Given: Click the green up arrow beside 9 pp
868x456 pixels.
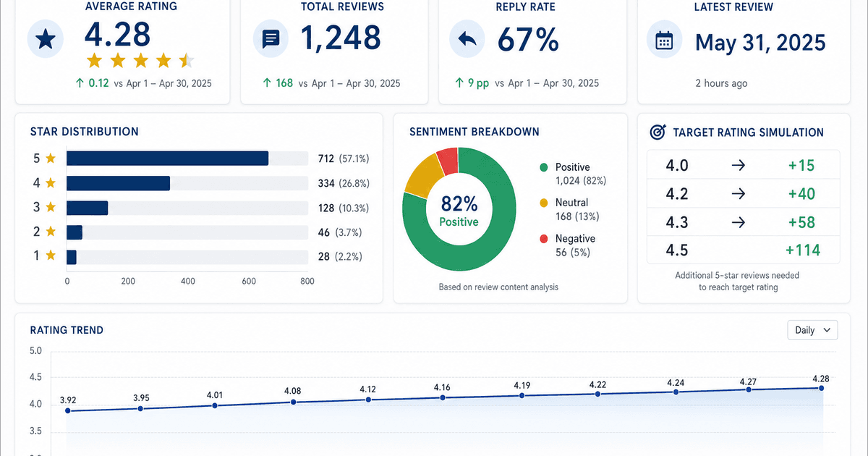Looking at the screenshot, I should (x=459, y=83).
